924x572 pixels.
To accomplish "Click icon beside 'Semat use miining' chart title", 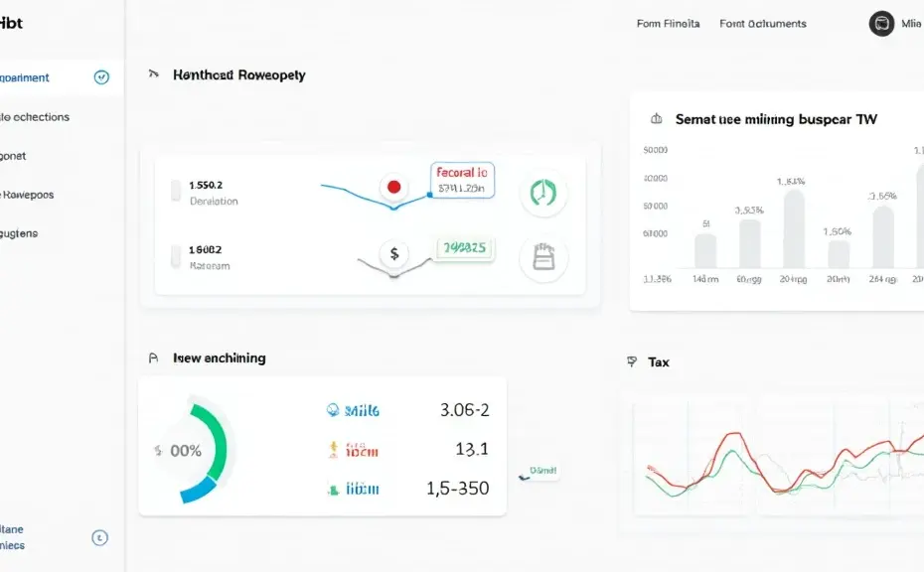I will click(x=656, y=119).
